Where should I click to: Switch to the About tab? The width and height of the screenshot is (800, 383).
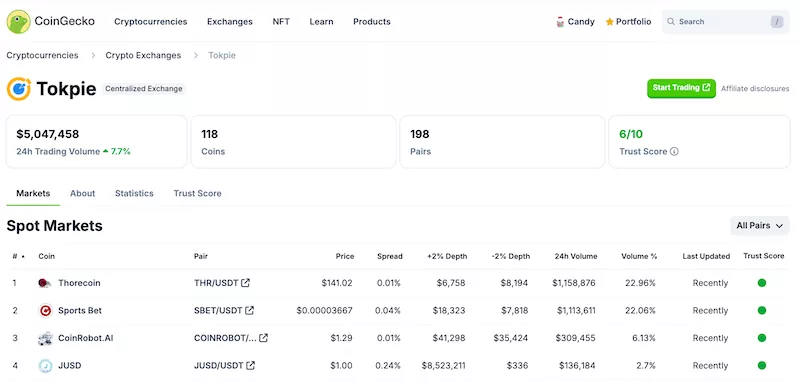point(83,194)
